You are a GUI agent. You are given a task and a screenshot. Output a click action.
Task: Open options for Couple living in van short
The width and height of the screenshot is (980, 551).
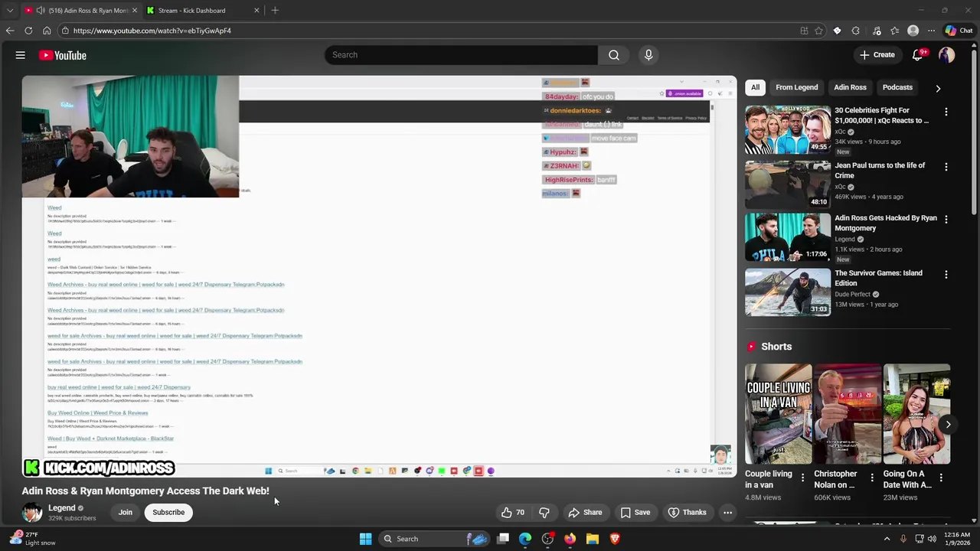[802, 478]
